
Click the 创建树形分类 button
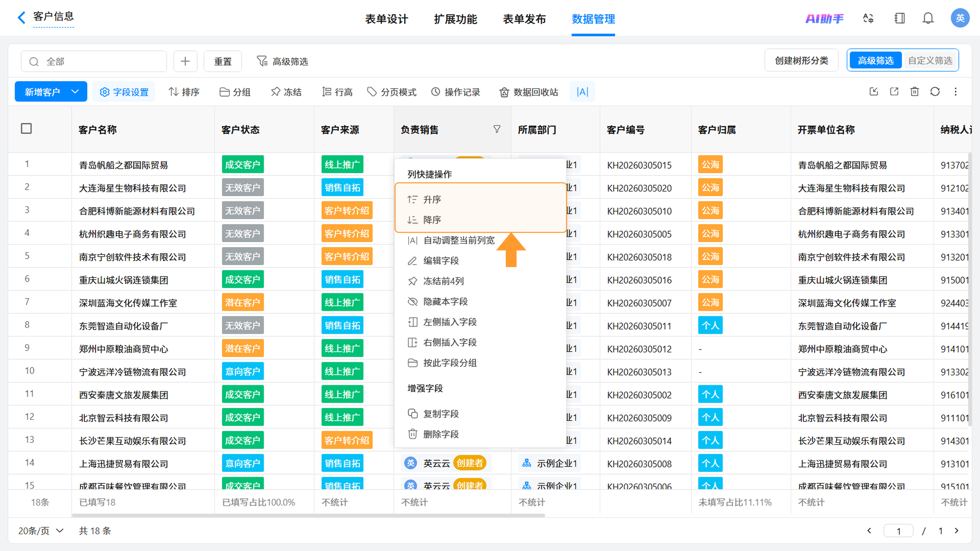[x=802, y=61]
